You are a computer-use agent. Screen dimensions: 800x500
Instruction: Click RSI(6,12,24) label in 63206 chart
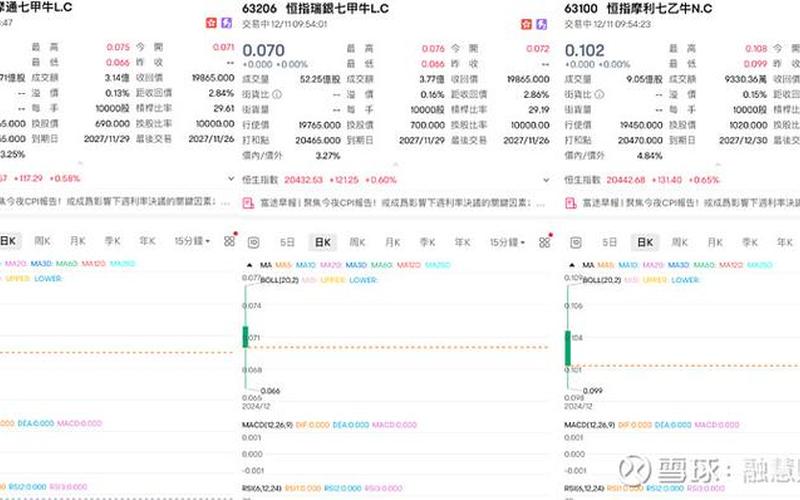coord(262,488)
